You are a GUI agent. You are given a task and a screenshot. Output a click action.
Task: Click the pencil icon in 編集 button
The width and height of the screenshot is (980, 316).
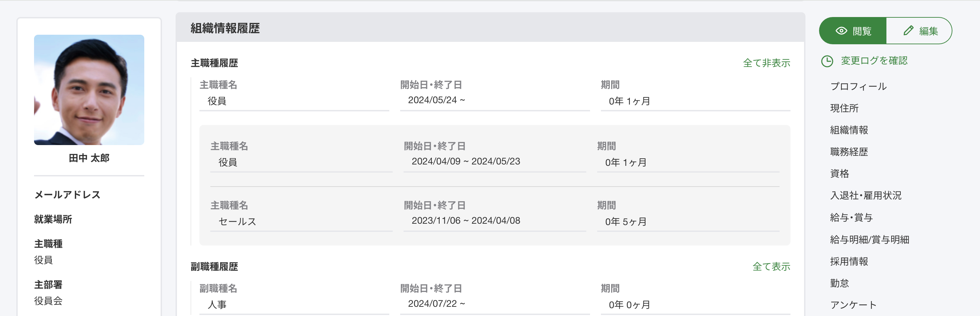coord(908,30)
